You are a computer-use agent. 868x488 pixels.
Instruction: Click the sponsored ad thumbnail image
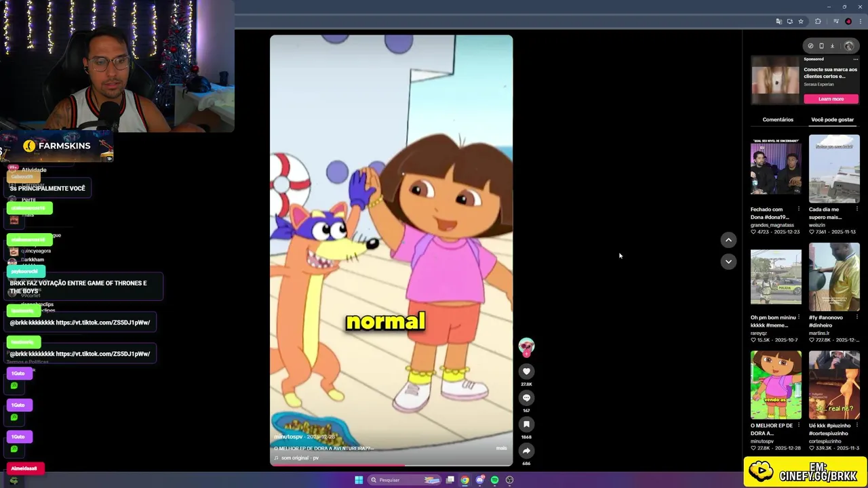(775, 79)
